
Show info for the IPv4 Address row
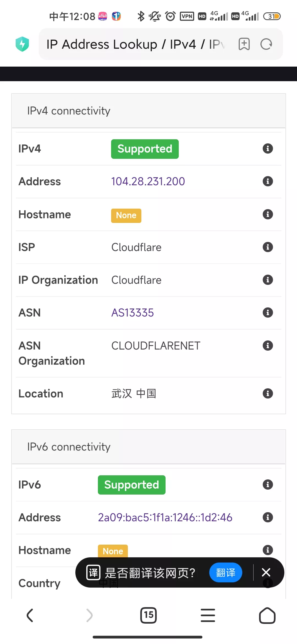[268, 181]
